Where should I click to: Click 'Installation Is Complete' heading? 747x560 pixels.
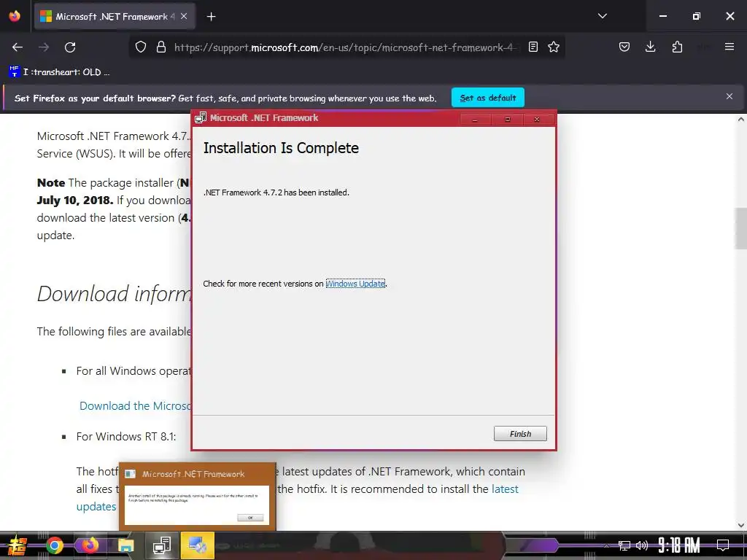[281, 148]
